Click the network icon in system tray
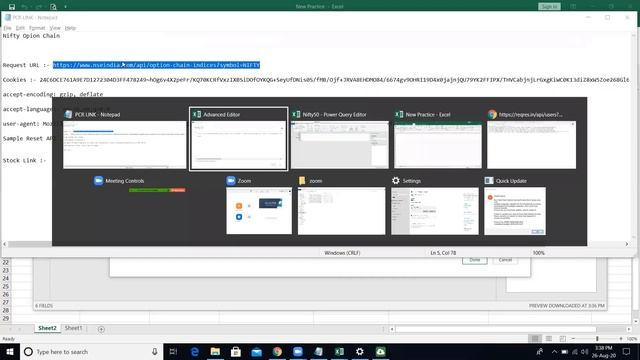The width and height of the screenshot is (640, 360). pyautogui.click(x=575, y=351)
